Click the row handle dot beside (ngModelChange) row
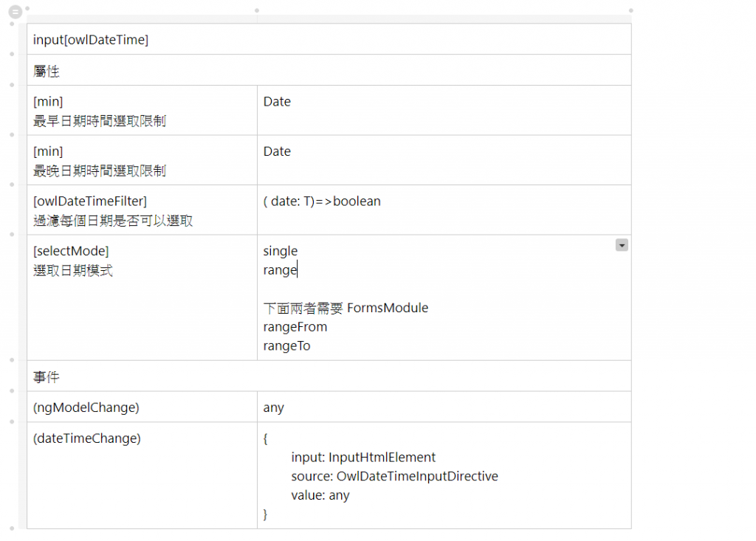This screenshot has width=756, height=541. [x=12, y=391]
